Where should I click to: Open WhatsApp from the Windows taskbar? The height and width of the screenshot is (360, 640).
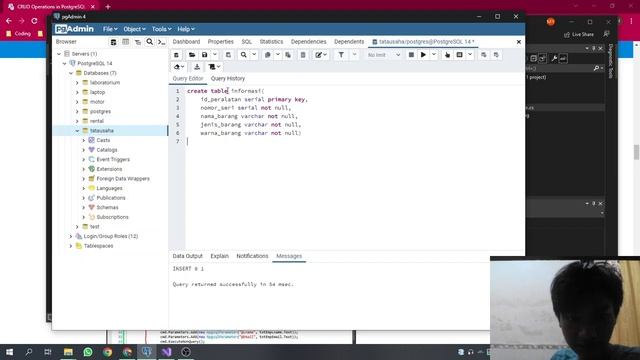[x=88, y=352]
